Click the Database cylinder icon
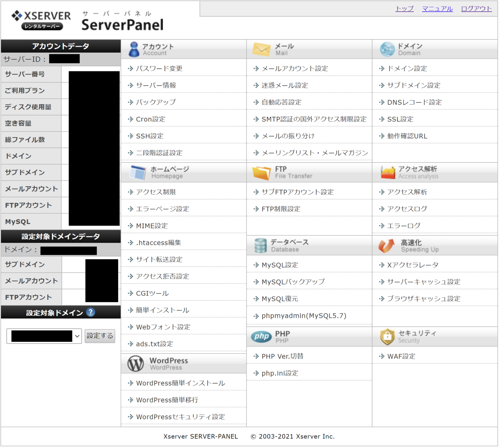This screenshot has width=499, height=448. pos(261,245)
